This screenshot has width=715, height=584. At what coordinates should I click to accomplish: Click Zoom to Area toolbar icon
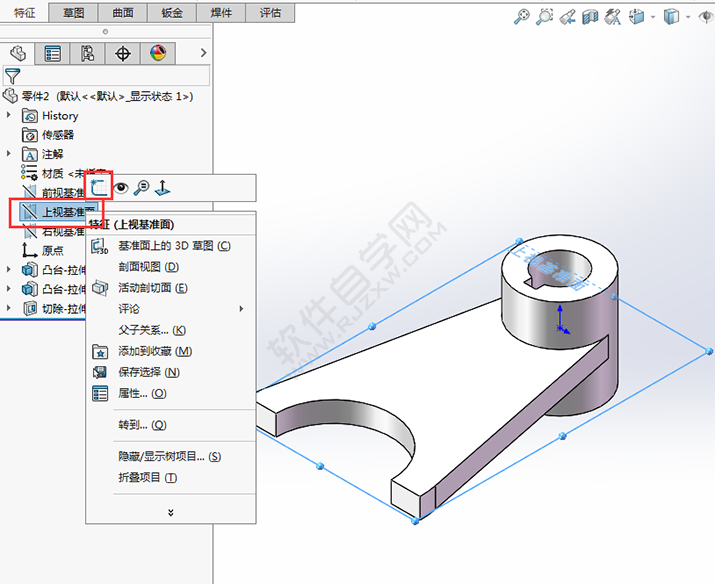(x=544, y=17)
